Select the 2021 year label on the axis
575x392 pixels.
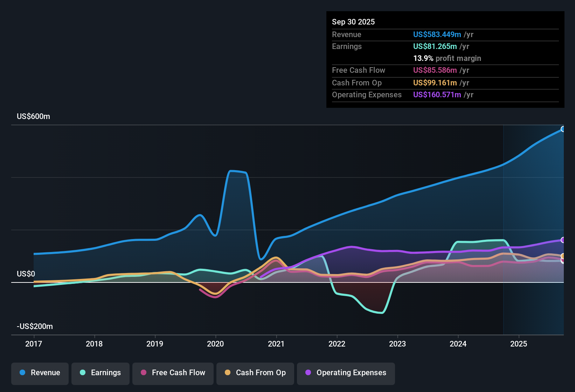(x=277, y=344)
